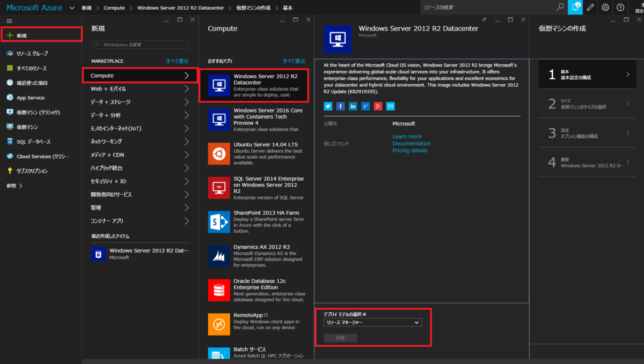Choose SQL Server 2014 Enterprise
Viewport: 644px width, 364px height.
tap(256, 188)
